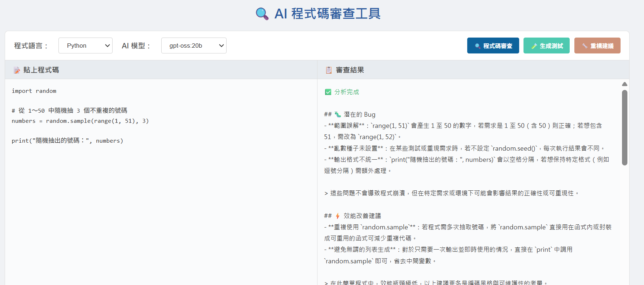Screen dimensions: 644x285
Task: Click the magnifying glass logo in the title
Action: pyautogui.click(x=262, y=14)
